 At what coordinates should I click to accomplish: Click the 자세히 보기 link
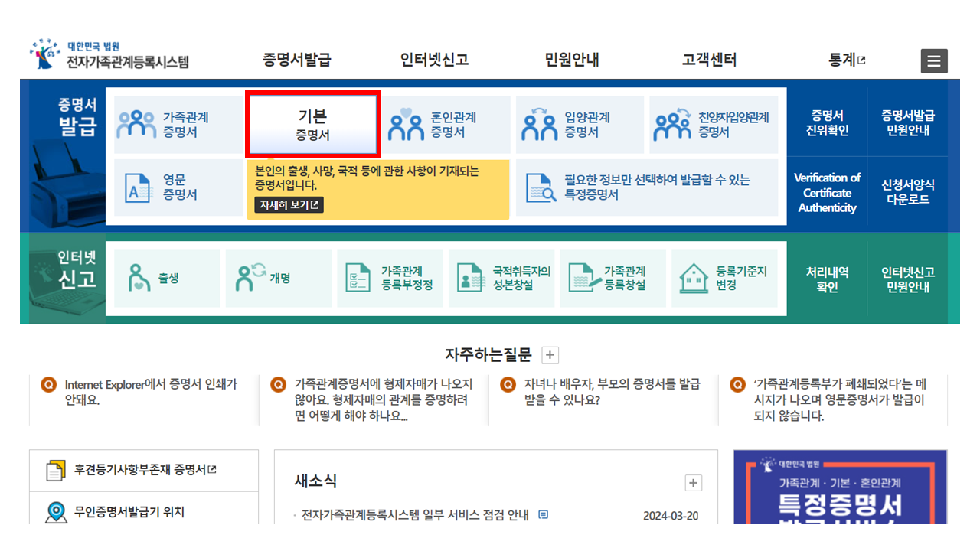tap(287, 205)
